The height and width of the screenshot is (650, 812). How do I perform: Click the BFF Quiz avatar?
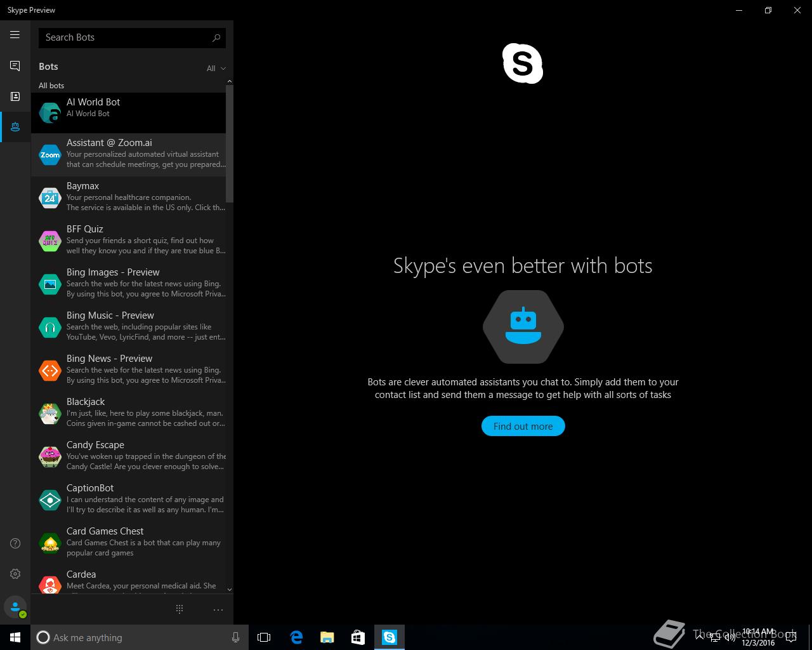(50, 241)
